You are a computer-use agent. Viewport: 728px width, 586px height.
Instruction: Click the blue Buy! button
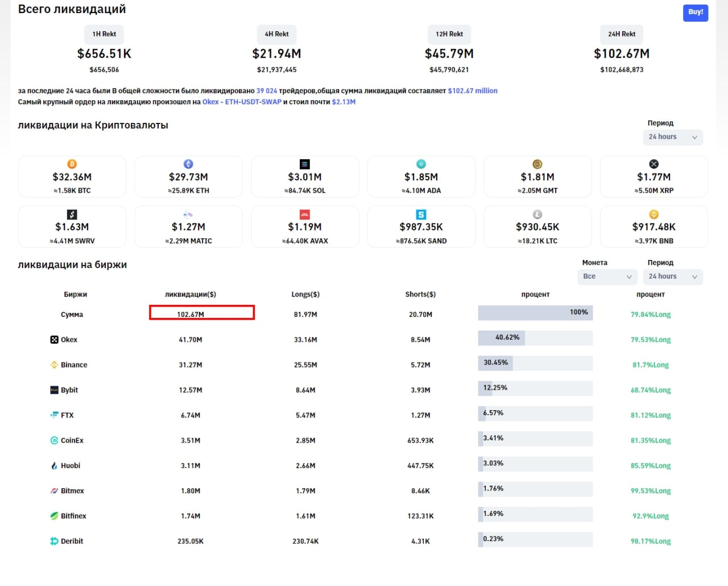[x=696, y=13]
